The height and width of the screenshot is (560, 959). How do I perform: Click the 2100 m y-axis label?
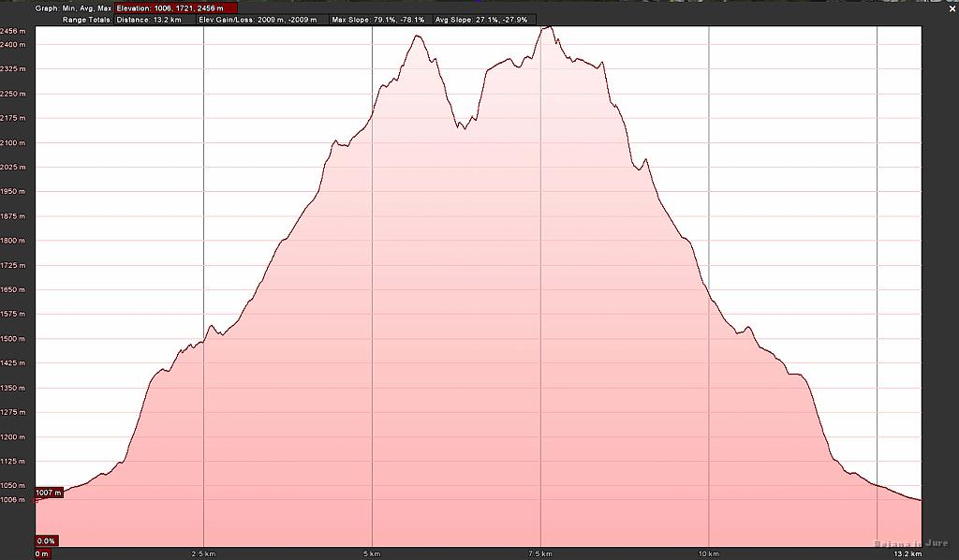click(13, 142)
